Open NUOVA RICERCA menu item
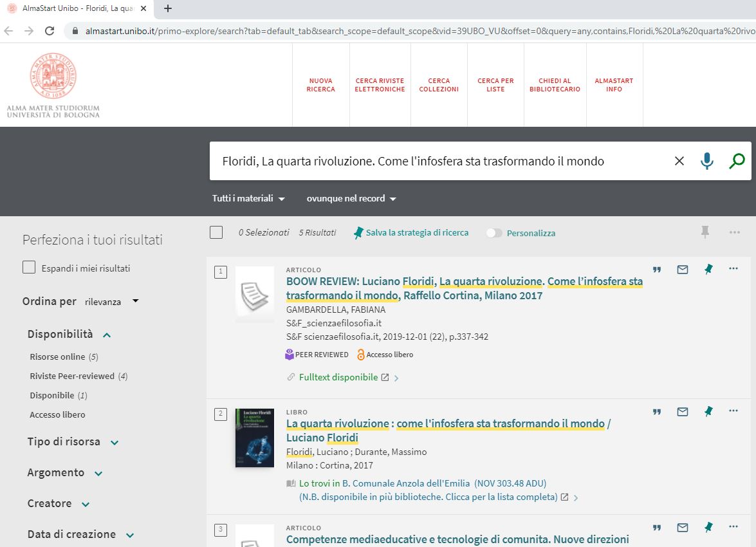The width and height of the screenshot is (756, 547). point(320,85)
